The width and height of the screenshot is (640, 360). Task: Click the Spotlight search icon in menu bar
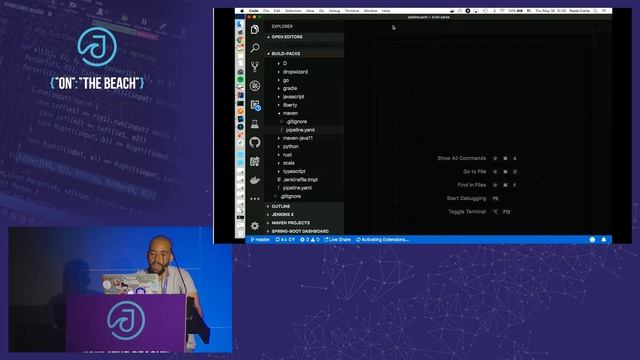[x=596, y=11]
